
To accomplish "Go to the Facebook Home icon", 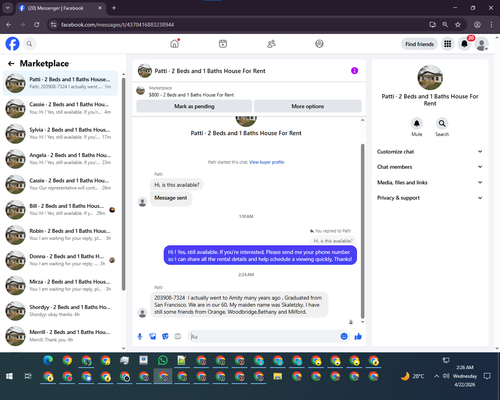I will click(x=175, y=44).
